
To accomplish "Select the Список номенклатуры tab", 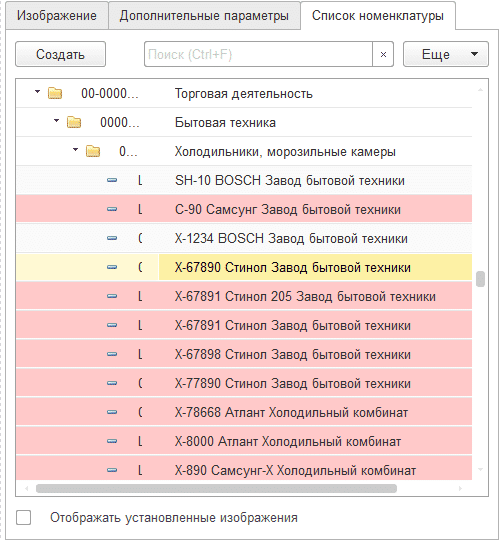I will point(378,16).
